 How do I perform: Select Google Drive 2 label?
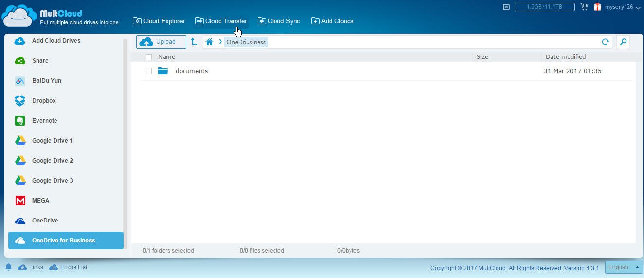pyautogui.click(x=53, y=161)
